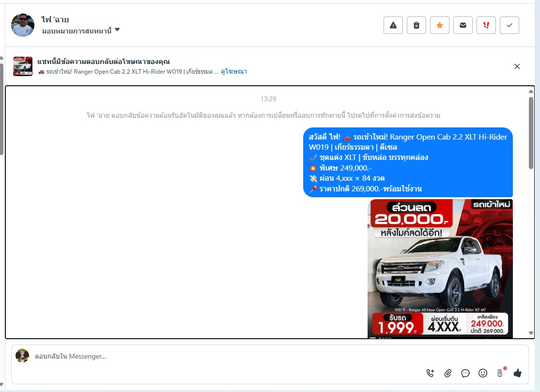Delete conversation using trash icon
Viewport: 540px width, 392px height.
[417, 25]
